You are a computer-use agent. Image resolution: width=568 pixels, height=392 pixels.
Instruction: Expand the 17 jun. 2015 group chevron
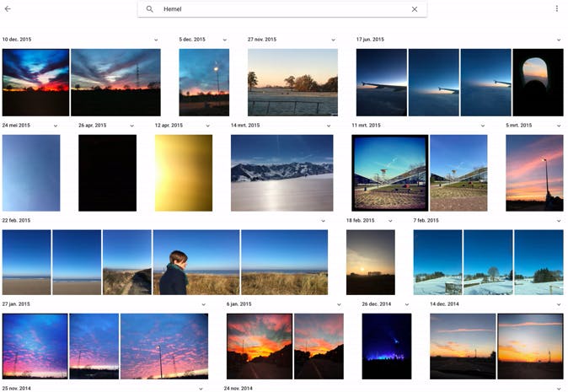tap(559, 40)
